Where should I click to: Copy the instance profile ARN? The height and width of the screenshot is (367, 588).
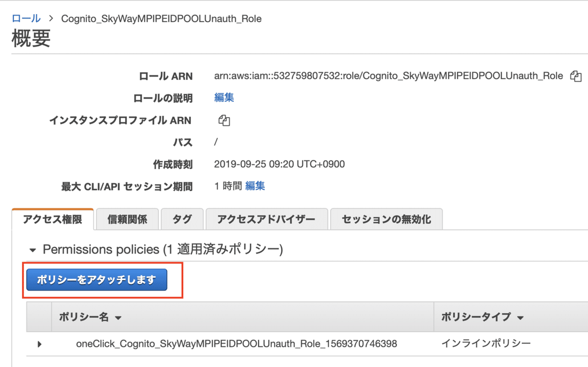[x=224, y=120]
